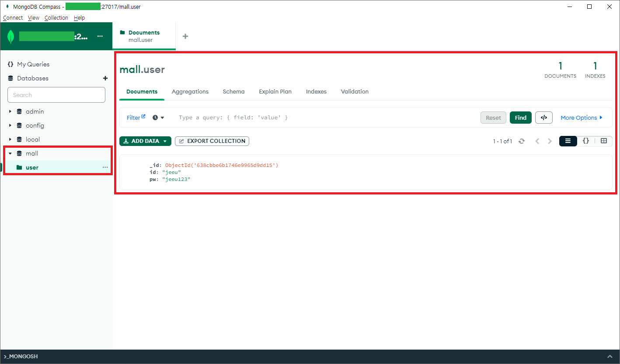Click the Reset button
This screenshot has width=620, height=364.
(x=493, y=118)
